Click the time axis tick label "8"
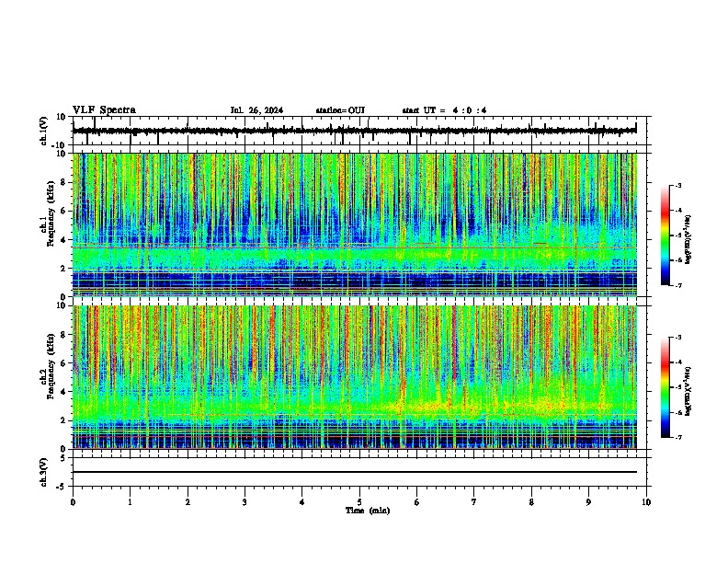Image resolution: width=728 pixels, height=563 pixels. [531, 502]
